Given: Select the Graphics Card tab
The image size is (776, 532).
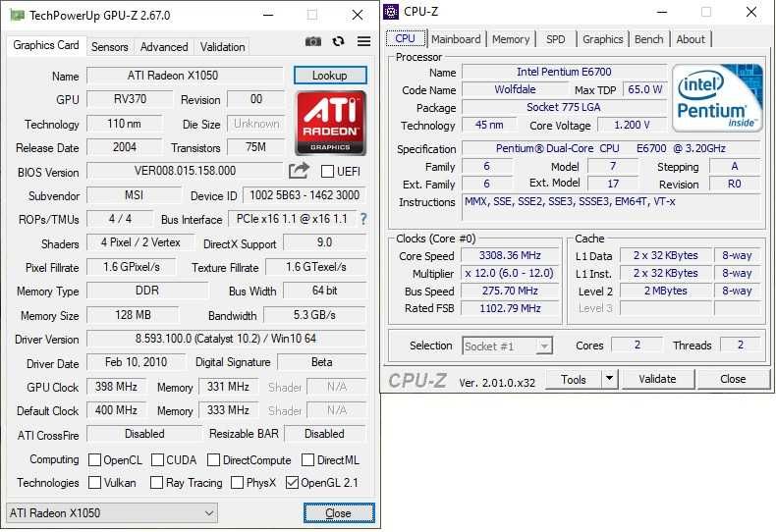Looking at the screenshot, I should (x=46, y=45).
